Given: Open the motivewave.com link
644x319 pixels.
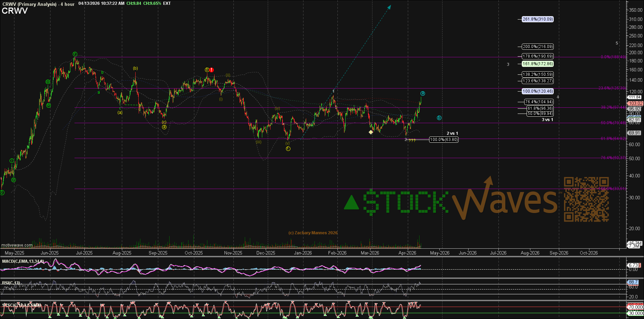Looking at the screenshot, I should (17, 245).
